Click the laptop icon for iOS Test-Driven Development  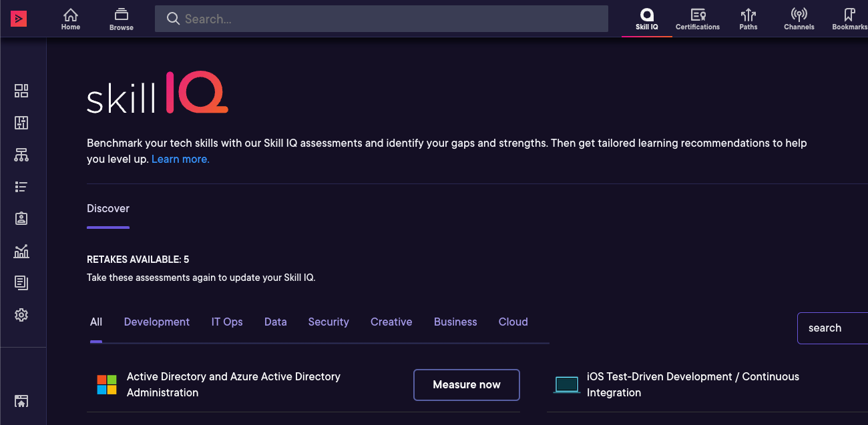(567, 385)
